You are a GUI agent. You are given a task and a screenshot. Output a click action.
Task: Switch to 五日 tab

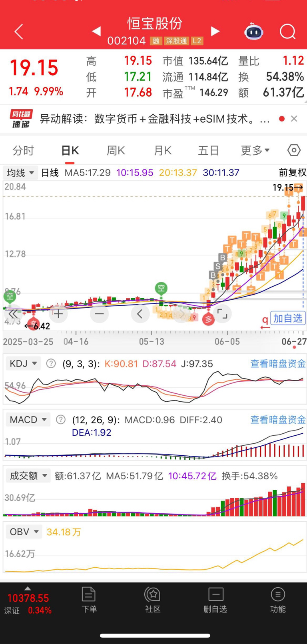209,151
